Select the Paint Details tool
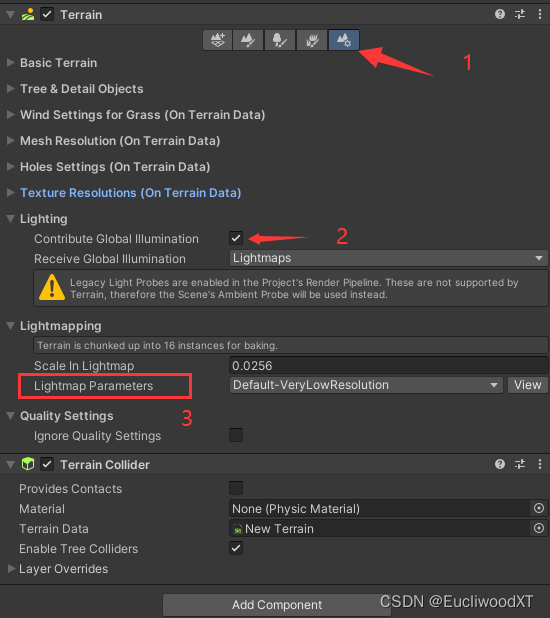Image resolution: width=550 pixels, height=618 pixels. (311, 40)
